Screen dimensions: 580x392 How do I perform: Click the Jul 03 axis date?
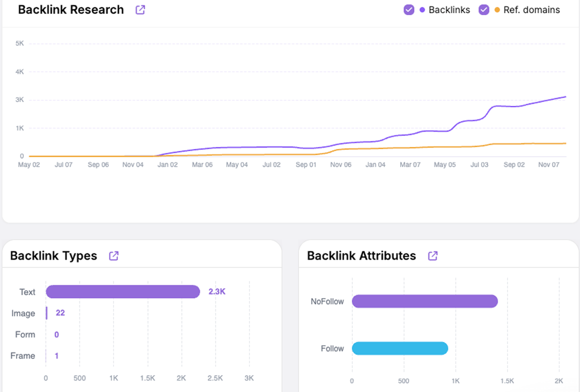click(x=479, y=165)
